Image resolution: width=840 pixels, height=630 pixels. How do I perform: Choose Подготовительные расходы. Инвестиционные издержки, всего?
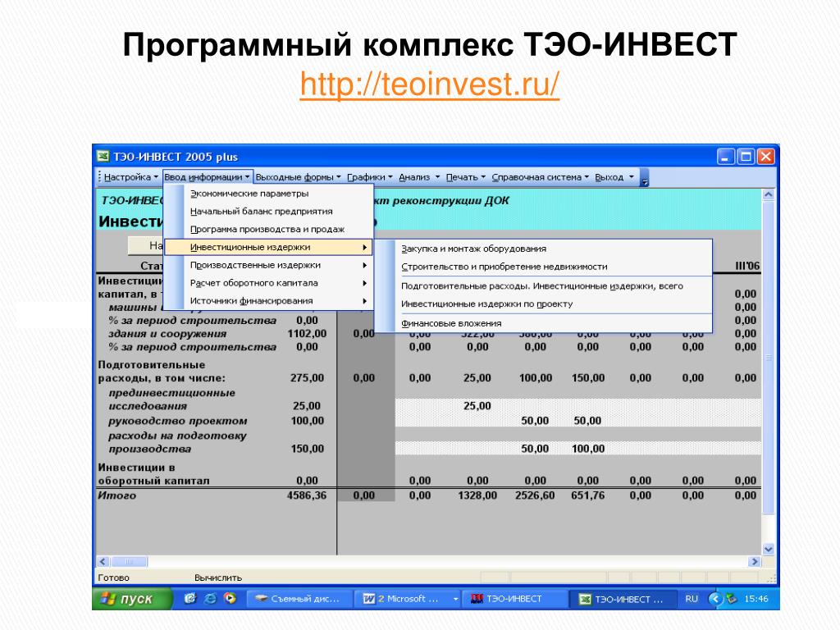pos(543,286)
